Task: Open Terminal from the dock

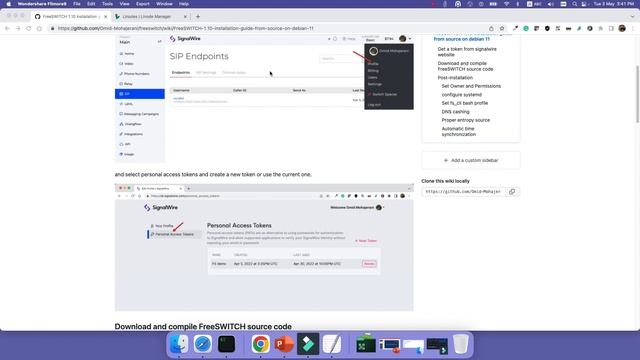Action: coord(227,344)
